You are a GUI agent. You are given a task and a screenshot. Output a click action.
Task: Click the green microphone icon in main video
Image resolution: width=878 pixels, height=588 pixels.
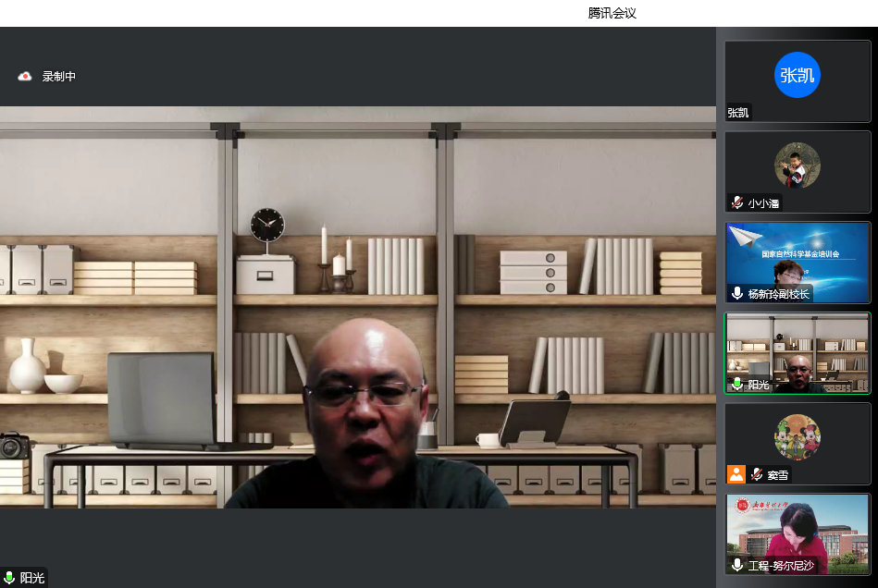pos(10,578)
